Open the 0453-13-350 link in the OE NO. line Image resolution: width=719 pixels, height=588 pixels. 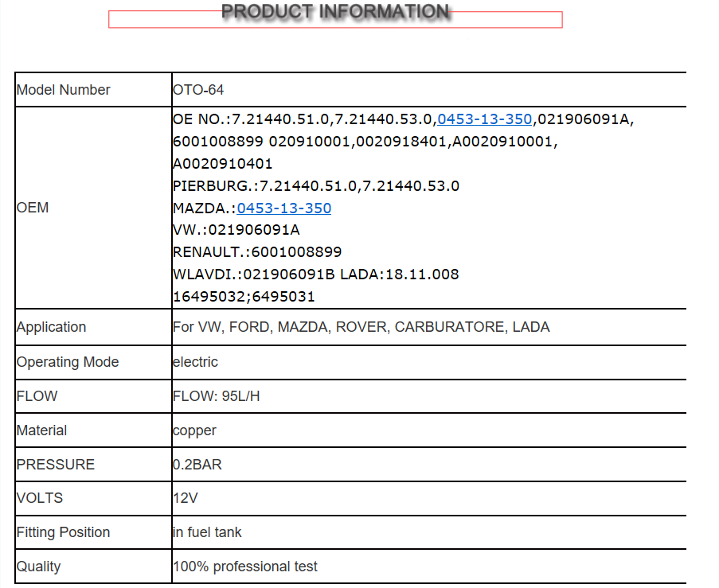click(485, 119)
